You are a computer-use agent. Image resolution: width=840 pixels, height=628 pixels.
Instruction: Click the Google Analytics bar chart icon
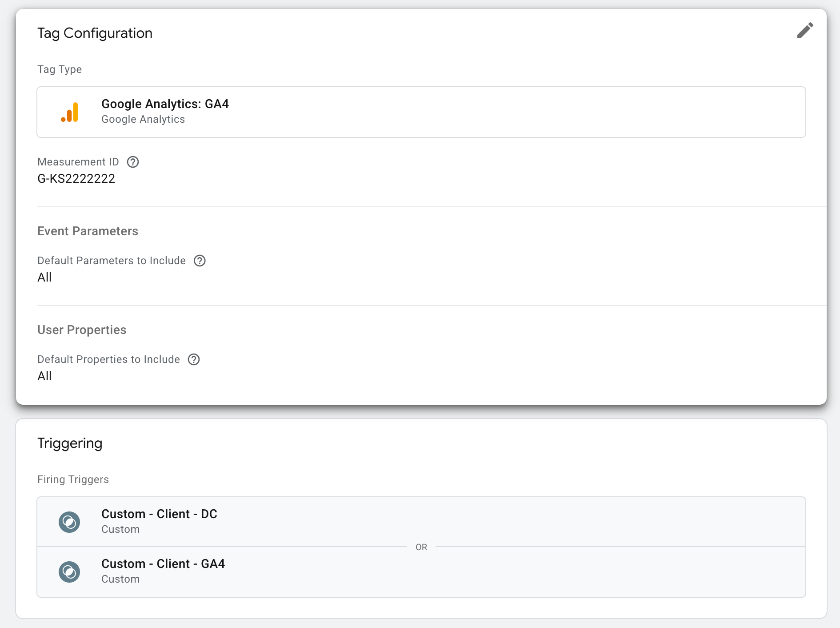[x=70, y=112]
